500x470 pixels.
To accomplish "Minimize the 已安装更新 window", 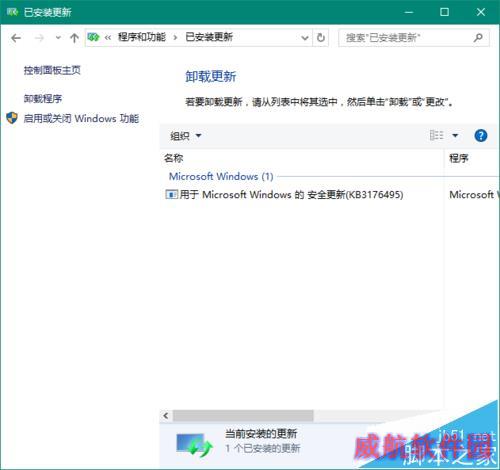I will point(409,12).
